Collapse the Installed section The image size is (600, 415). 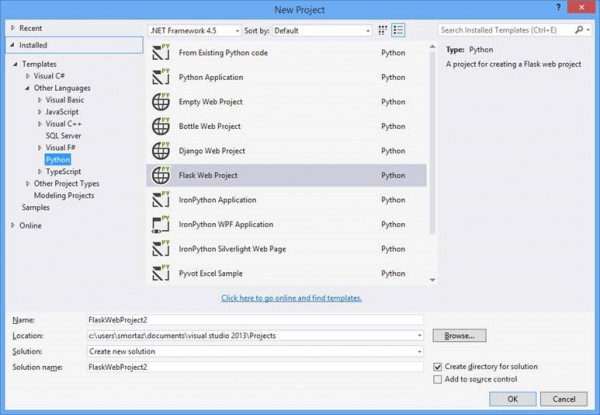[13, 45]
